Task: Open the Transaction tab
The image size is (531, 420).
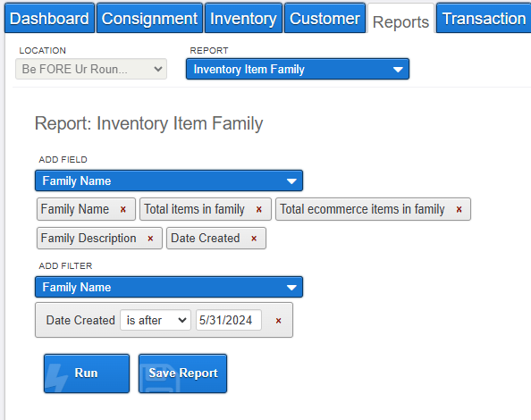Action: (484, 18)
